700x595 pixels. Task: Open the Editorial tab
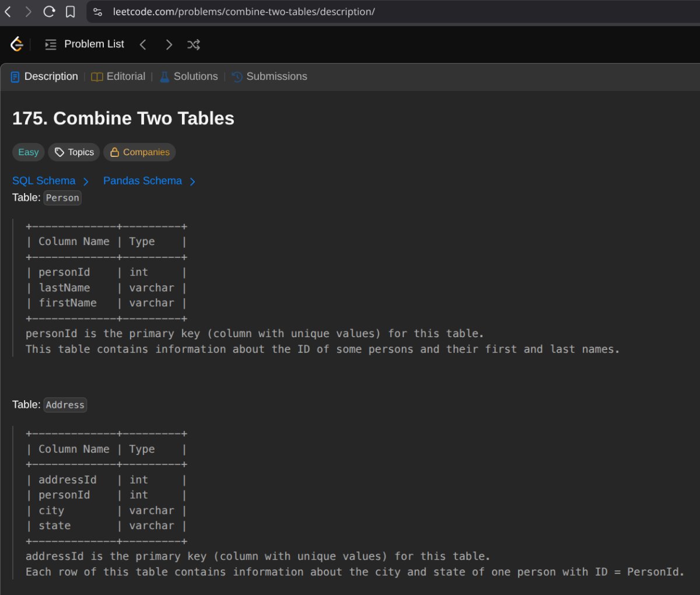tap(118, 76)
